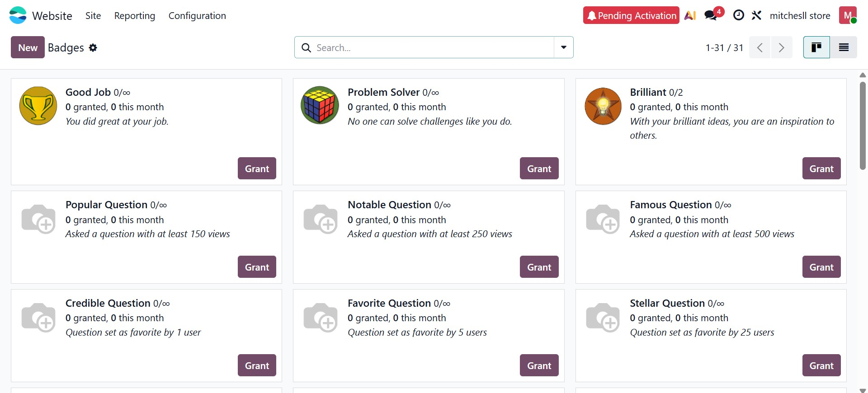Switch to Kanban view
The image size is (868, 393).
[816, 47]
